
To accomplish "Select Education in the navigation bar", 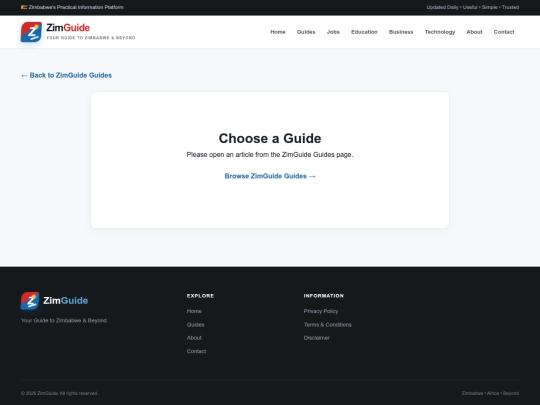I will click(x=364, y=32).
